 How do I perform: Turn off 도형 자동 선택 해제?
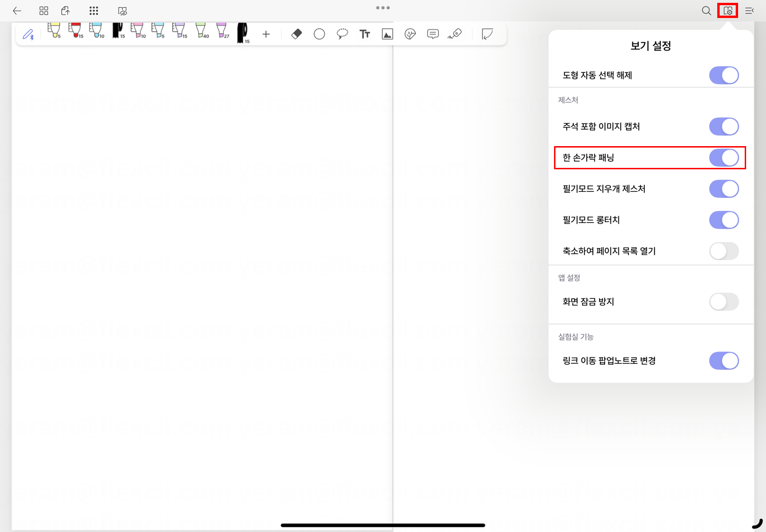point(723,75)
